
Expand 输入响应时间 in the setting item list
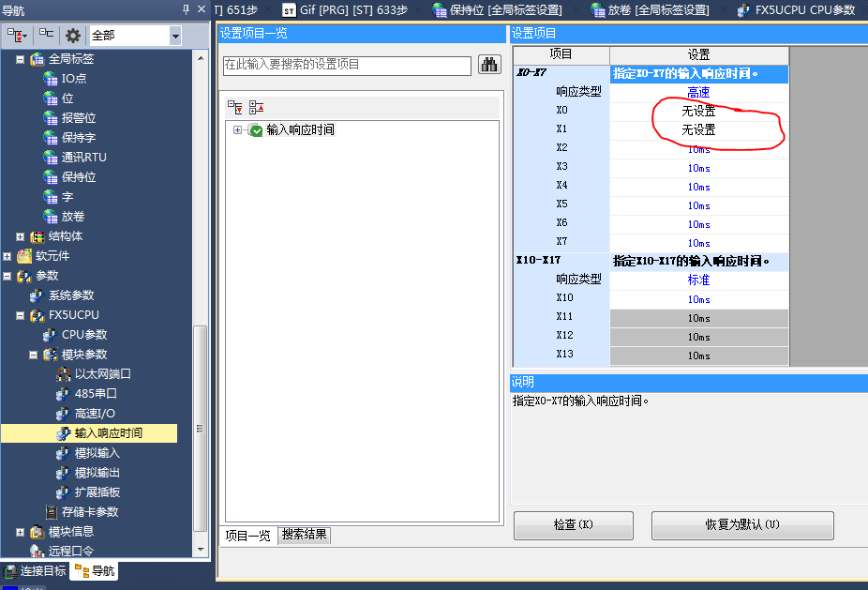click(x=238, y=130)
